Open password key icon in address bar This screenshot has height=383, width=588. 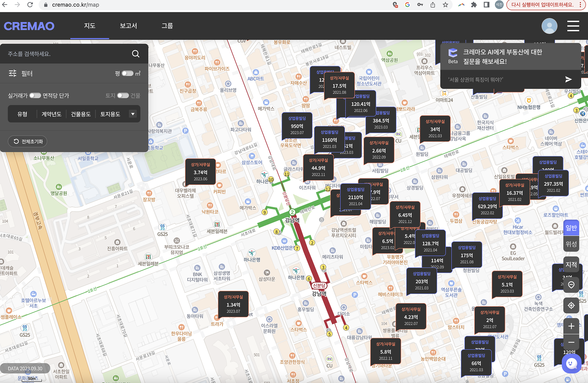pyautogui.click(x=420, y=5)
